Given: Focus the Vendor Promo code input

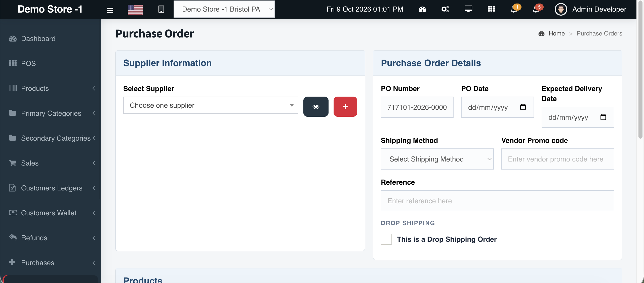Looking at the screenshot, I should pos(558,159).
